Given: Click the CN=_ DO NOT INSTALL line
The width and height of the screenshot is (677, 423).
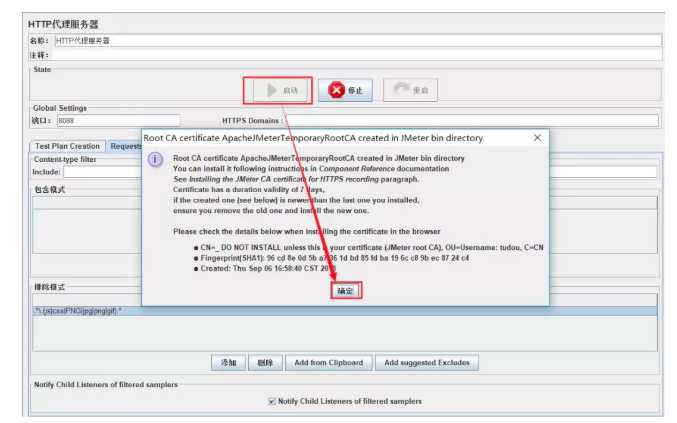Looking at the screenshot, I should 368,248.
